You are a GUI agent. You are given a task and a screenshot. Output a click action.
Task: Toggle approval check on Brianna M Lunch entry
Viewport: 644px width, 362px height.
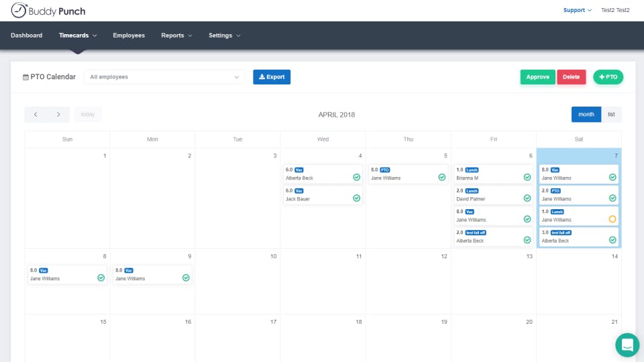tap(527, 177)
